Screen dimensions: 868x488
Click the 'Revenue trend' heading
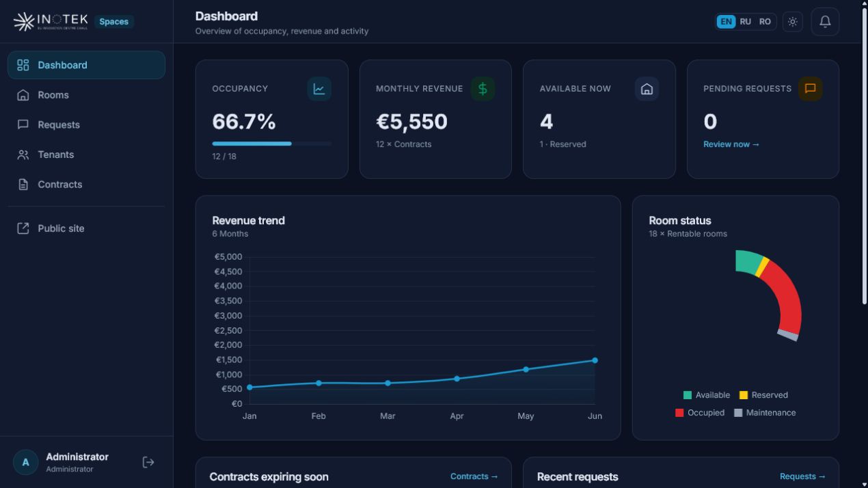(x=248, y=221)
